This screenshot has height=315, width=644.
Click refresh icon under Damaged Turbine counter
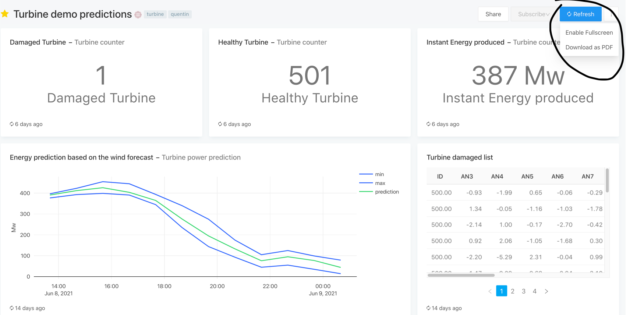point(12,124)
